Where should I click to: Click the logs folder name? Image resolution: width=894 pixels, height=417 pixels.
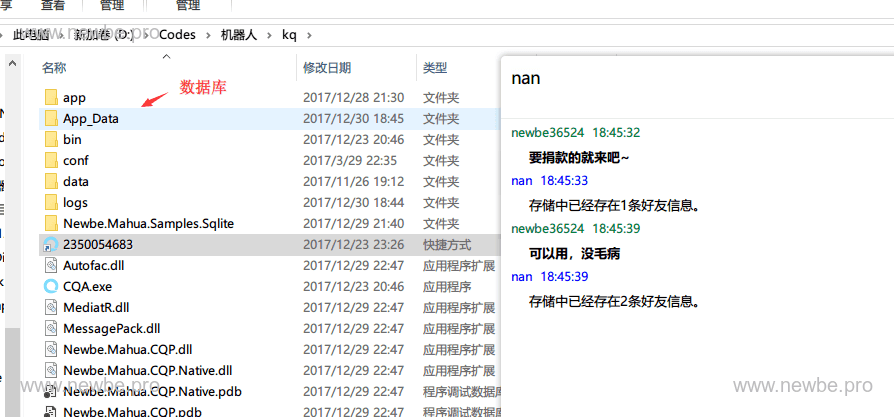coord(75,203)
